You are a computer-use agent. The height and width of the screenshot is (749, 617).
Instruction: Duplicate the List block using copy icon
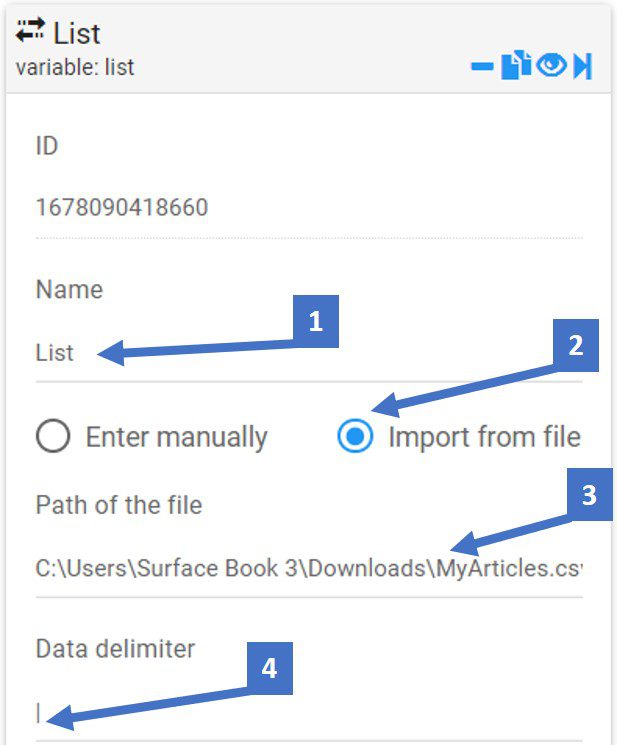pos(516,64)
